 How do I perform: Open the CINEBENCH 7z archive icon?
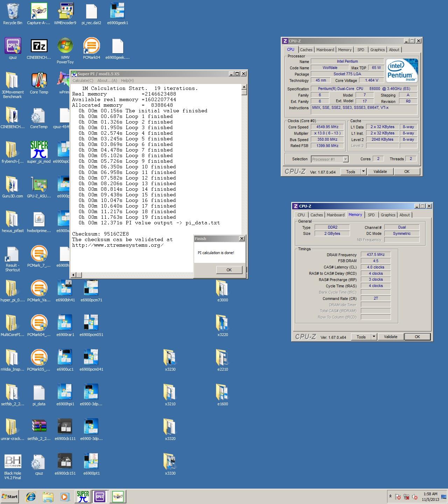[x=39, y=49]
